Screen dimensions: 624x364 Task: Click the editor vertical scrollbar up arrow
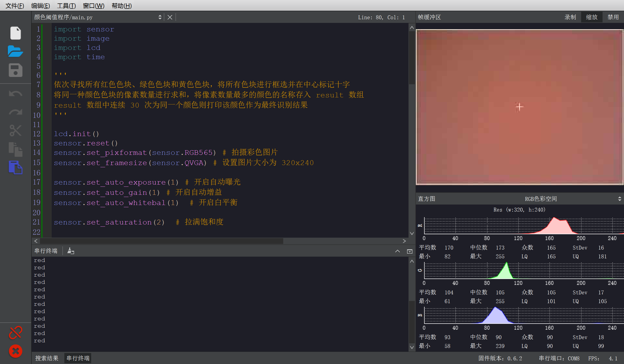(x=411, y=28)
